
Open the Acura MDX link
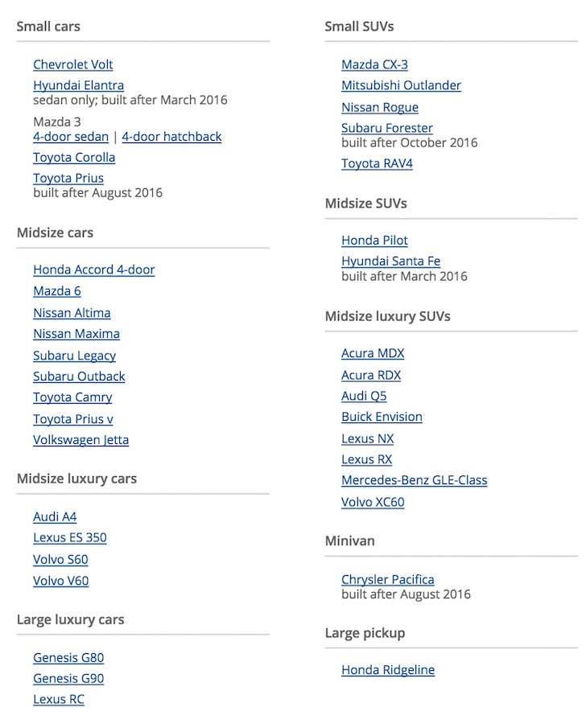coord(373,354)
